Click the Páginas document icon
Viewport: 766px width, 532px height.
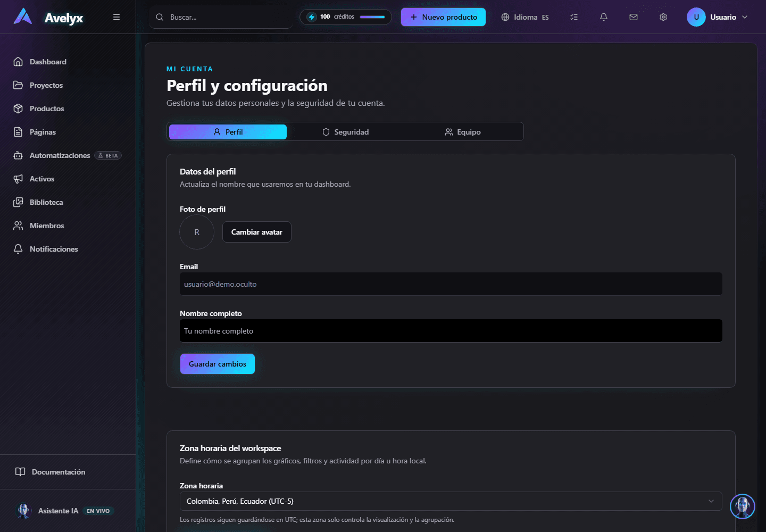(x=18, y=132)
